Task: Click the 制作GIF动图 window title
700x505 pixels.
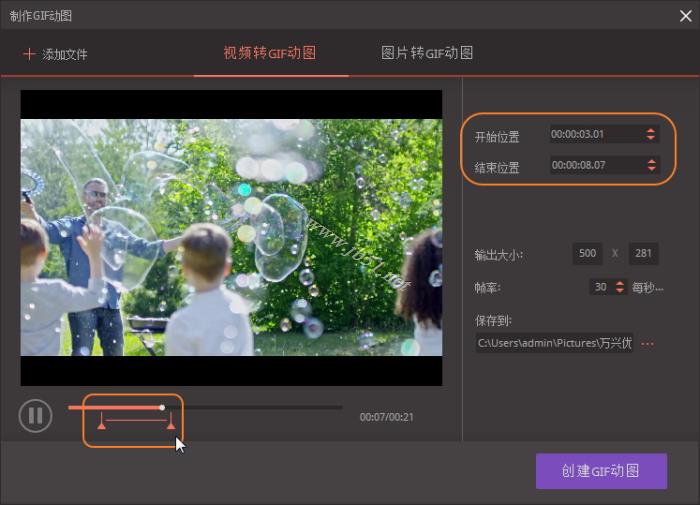Action: coord(41,16)
